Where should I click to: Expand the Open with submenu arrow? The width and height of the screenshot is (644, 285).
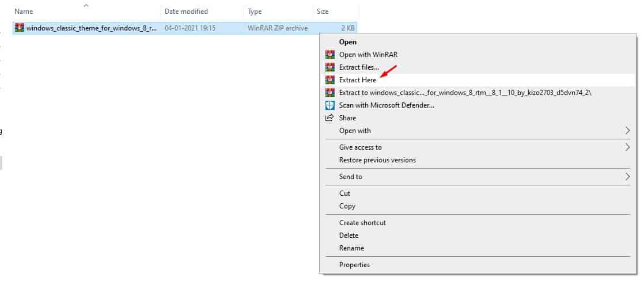click(x=627, y=131)
